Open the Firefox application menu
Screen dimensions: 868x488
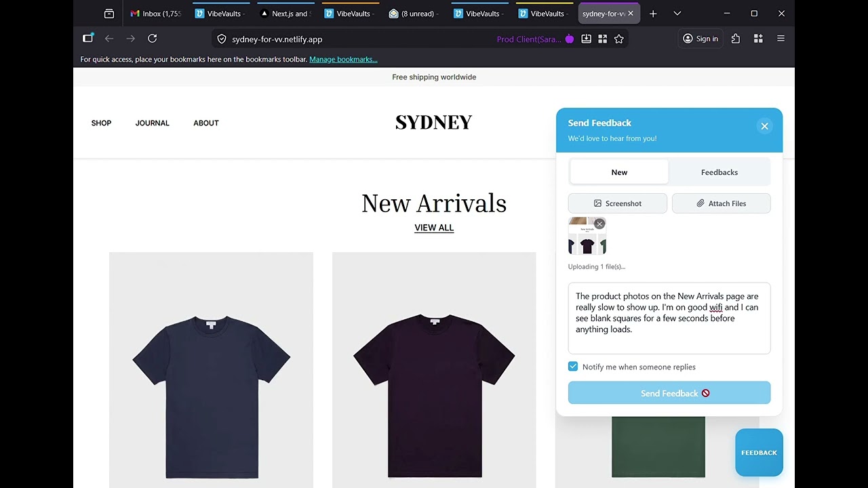781,39
